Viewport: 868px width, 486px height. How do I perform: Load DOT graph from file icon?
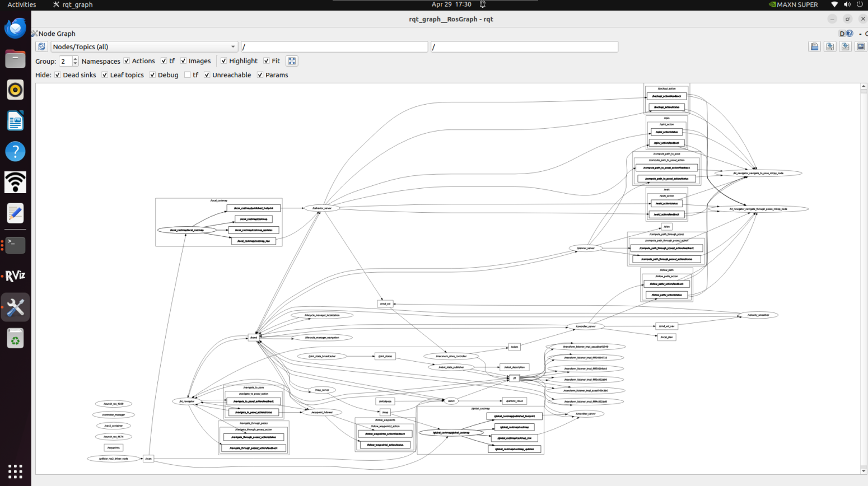point(815,46)
